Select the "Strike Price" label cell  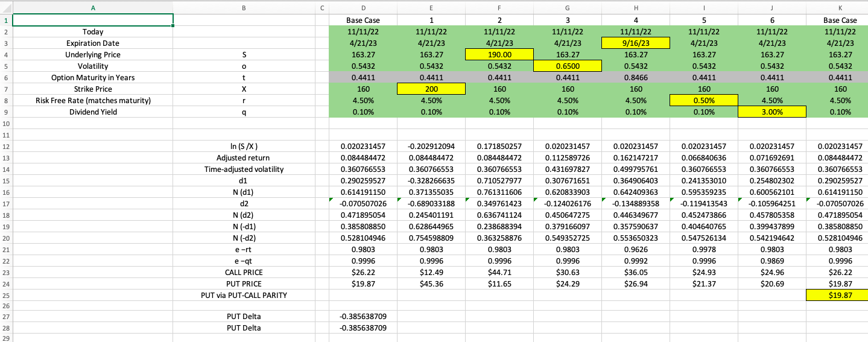click(x=93, y=89)
